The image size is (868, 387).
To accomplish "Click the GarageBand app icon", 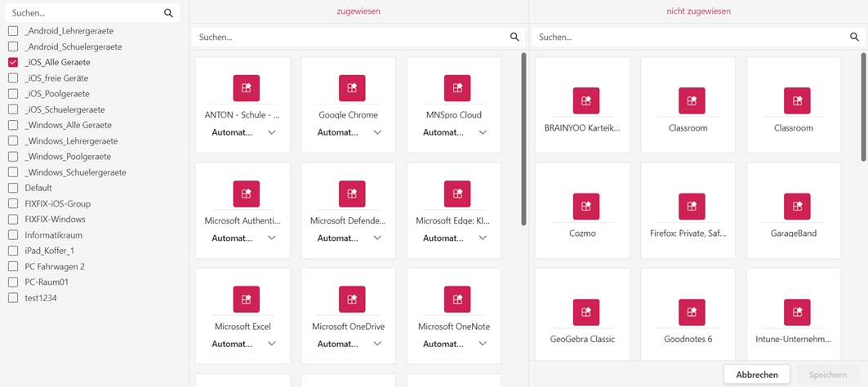I will pos(797,207).
